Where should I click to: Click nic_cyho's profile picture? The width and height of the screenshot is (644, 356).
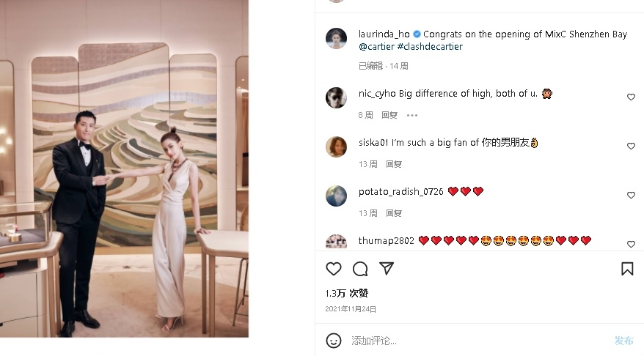click(x=336, y=97)
